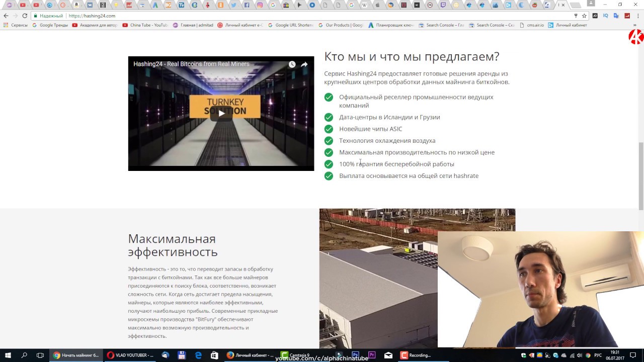
Task: Open the cms.air.io bookmark
Action: (531, 25)
